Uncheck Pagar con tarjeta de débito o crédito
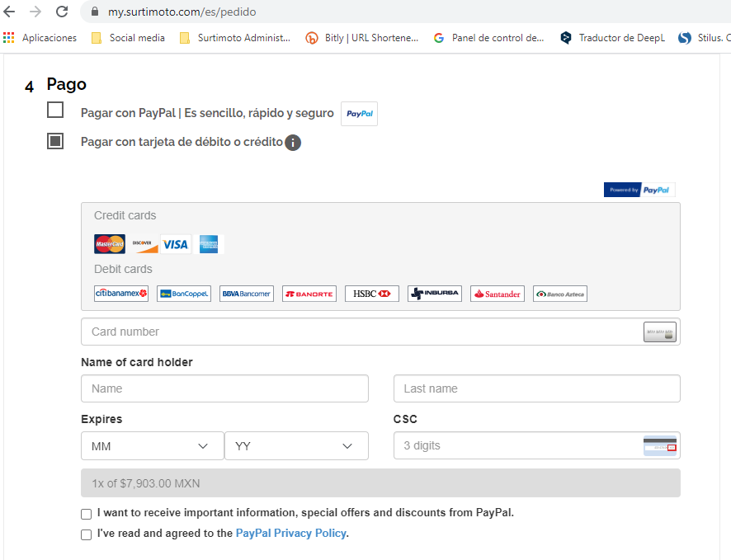 (x=55, y=141)
